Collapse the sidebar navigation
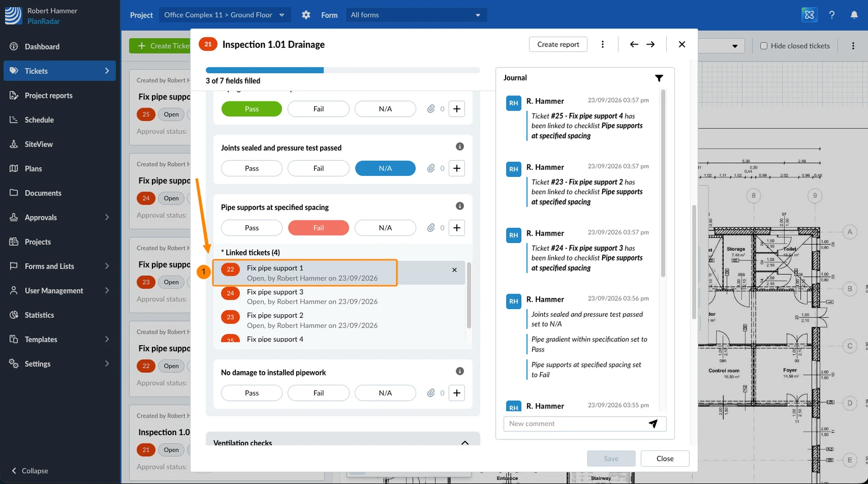The width and height of the screenshot is (868, 484). (30, 471)
